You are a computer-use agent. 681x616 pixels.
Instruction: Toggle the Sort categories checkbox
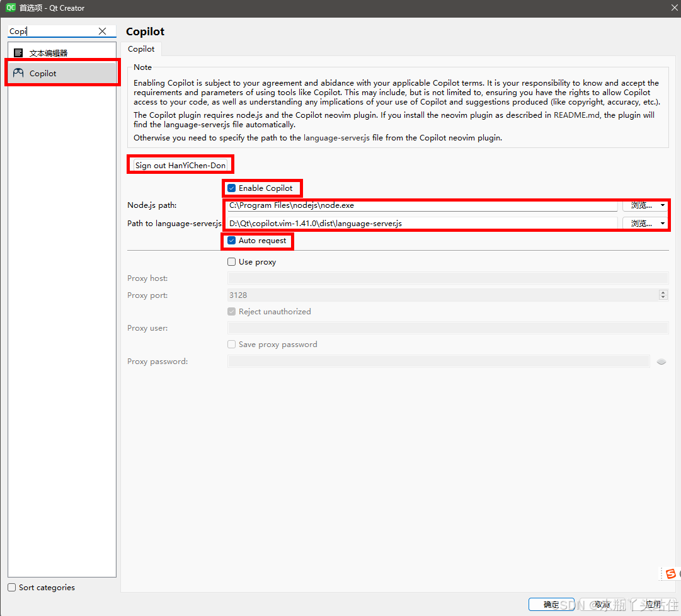point(12,588)
